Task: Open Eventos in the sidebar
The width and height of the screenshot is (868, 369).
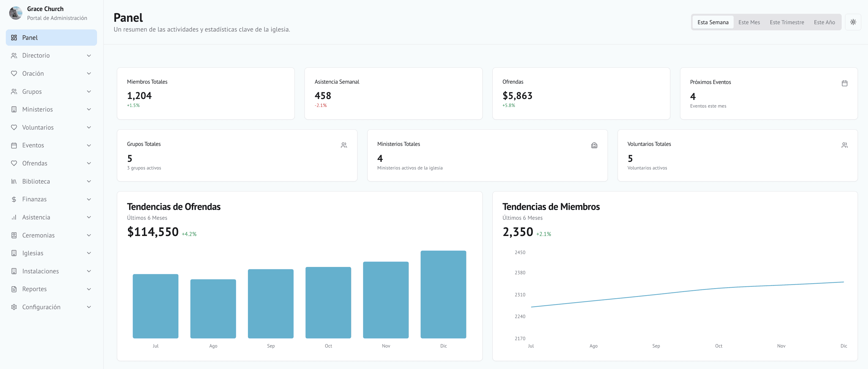Action: pyautogui.click(x=33, y=145)
